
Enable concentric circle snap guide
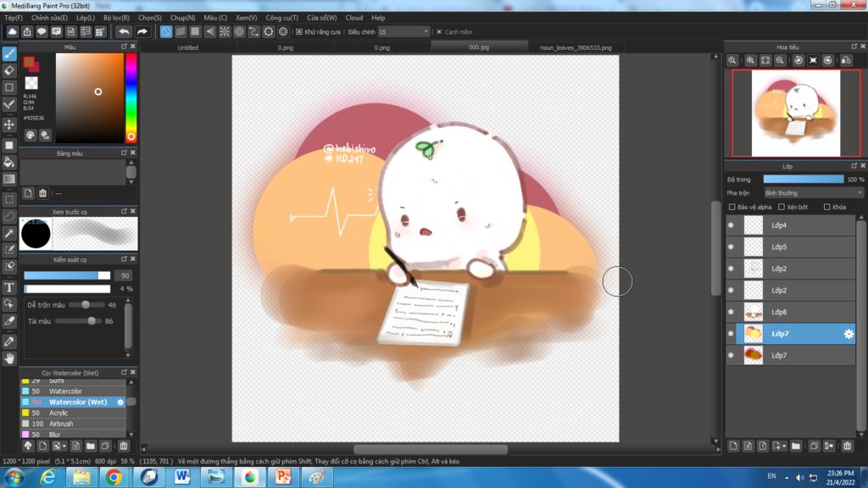[239, 31]
